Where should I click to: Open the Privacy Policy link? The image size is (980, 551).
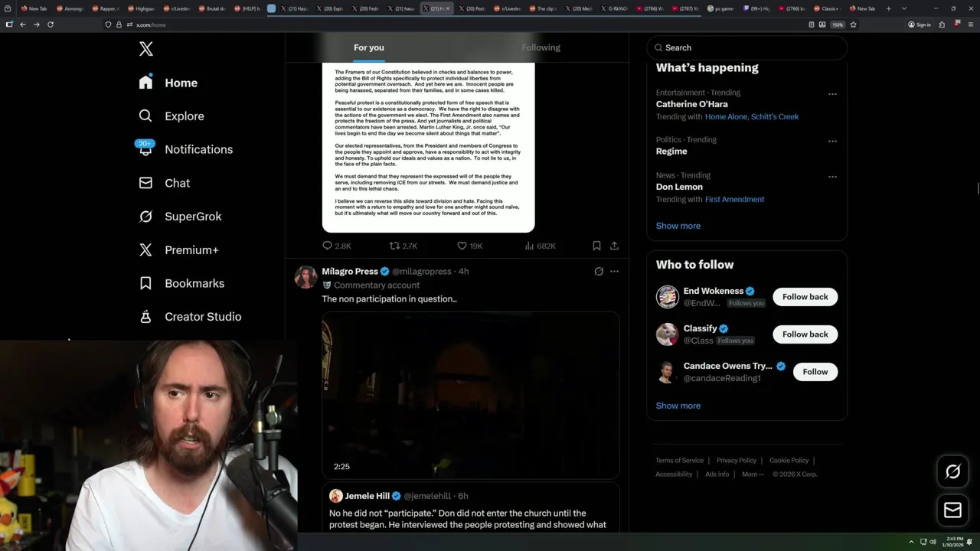[x=736, y=461]
